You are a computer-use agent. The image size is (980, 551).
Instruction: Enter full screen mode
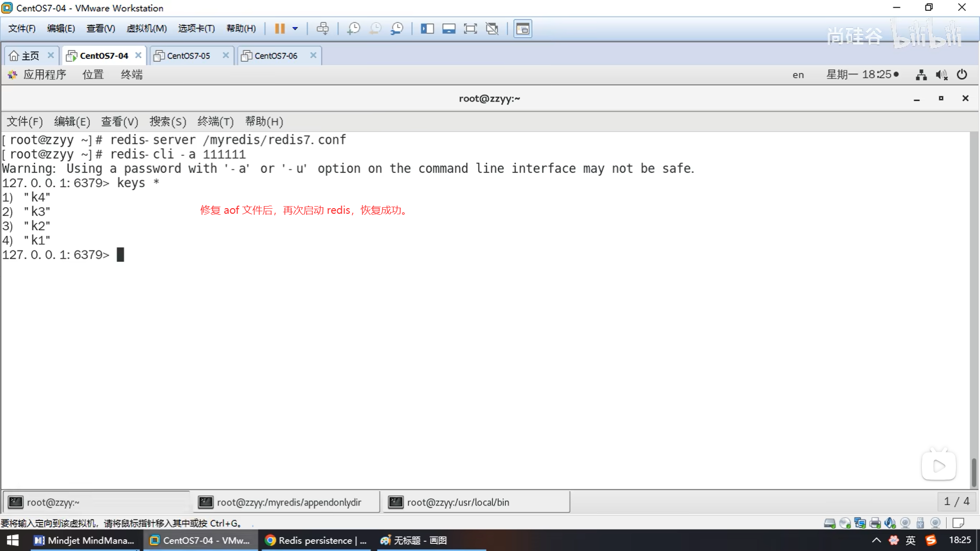(x=470, y=29)
